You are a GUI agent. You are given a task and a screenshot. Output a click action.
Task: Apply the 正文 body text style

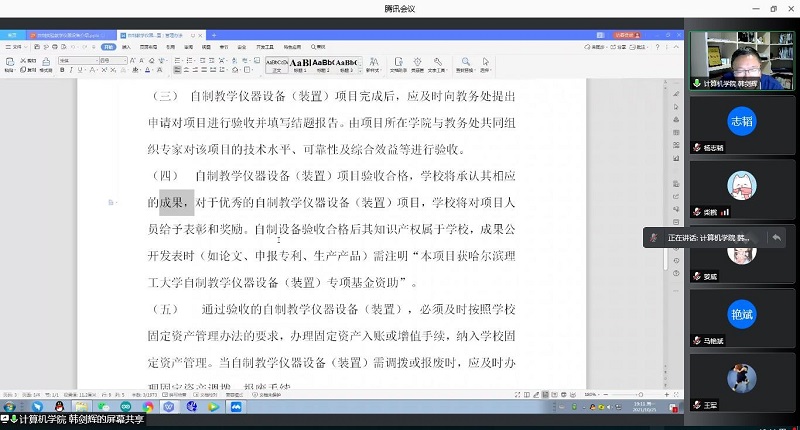point(276,63)
